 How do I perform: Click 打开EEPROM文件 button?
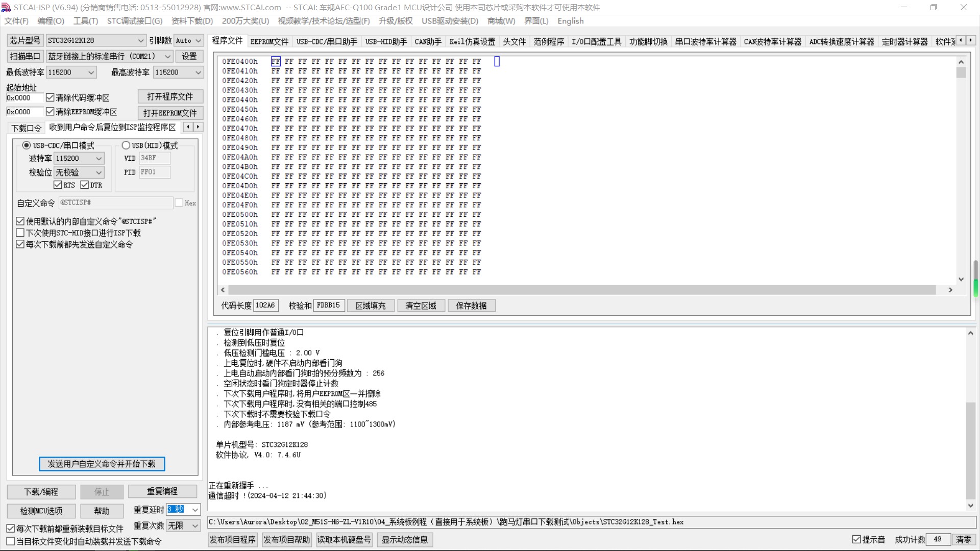click(x=170, y=113)
